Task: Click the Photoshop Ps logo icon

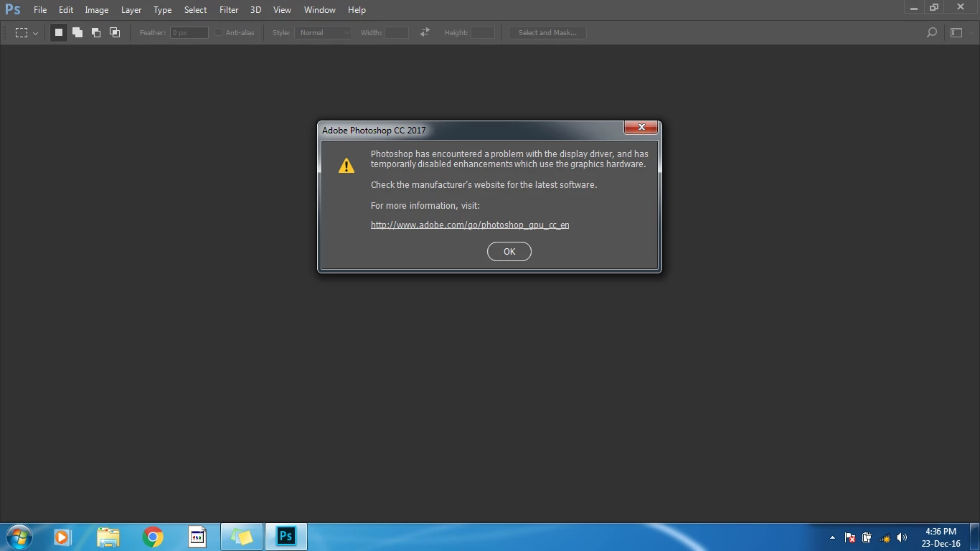Action: (13, 9)
